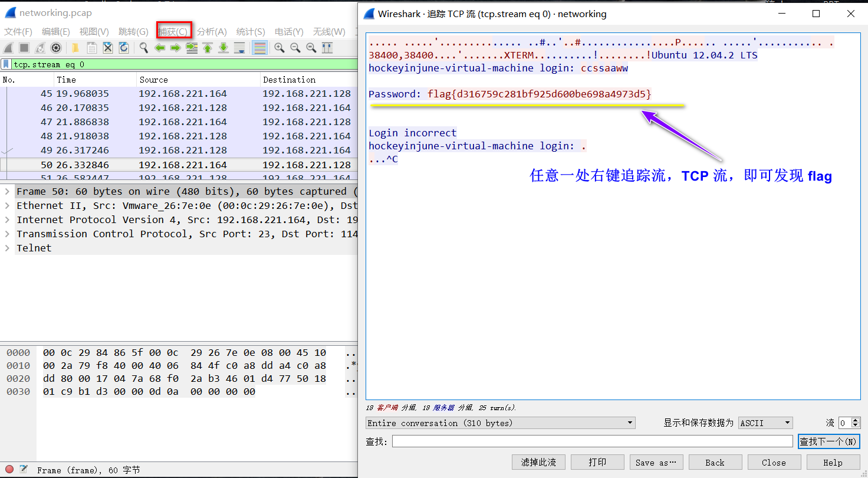Image resolution: width=868 pixels, height=478 pixels.
Task: Click the start capture shark fin icon
Action: (x=8, y=48)
